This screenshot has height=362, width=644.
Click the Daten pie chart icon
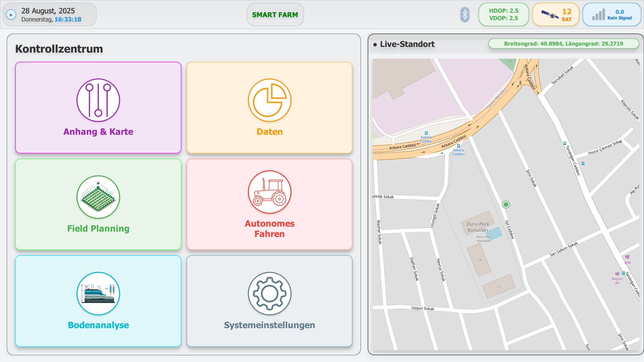click(269, 100)
